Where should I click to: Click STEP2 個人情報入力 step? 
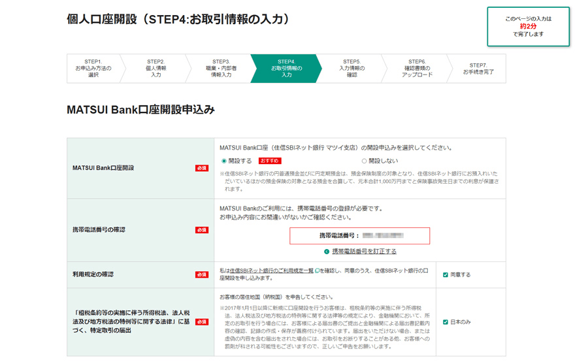tap(156, 69)
